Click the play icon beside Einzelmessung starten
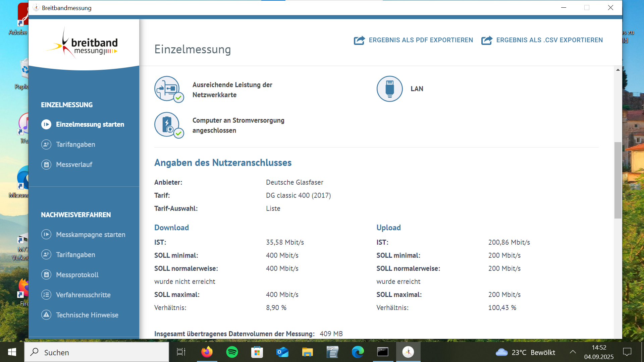This screenshot has width=644, height=362. (46, 124)
